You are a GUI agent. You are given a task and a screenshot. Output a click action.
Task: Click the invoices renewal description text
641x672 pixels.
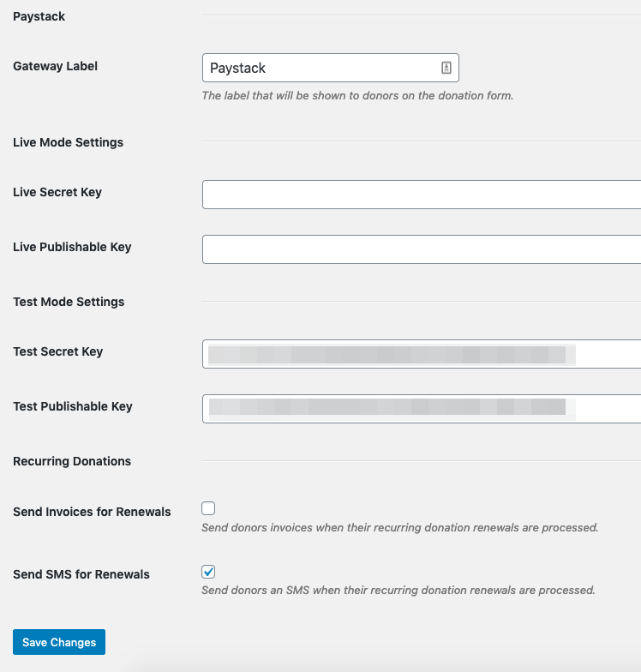[399, 528]
